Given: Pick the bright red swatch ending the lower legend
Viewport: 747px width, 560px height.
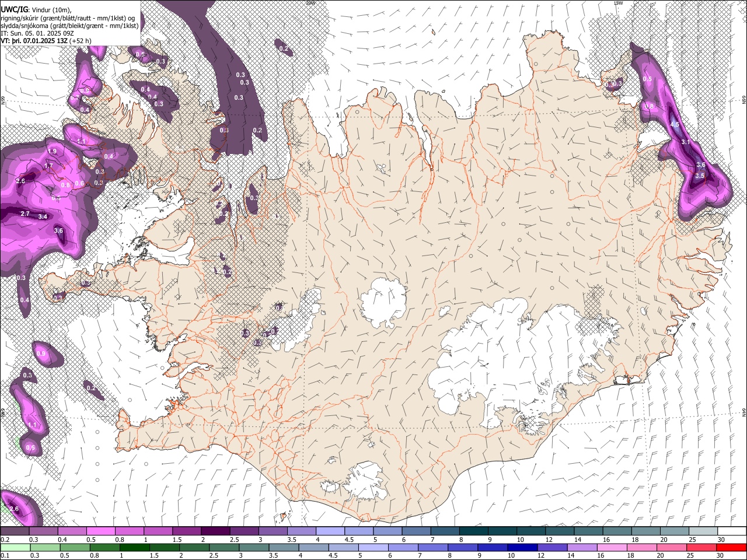Looking at the screenshot, I should [x=731, y=547].
